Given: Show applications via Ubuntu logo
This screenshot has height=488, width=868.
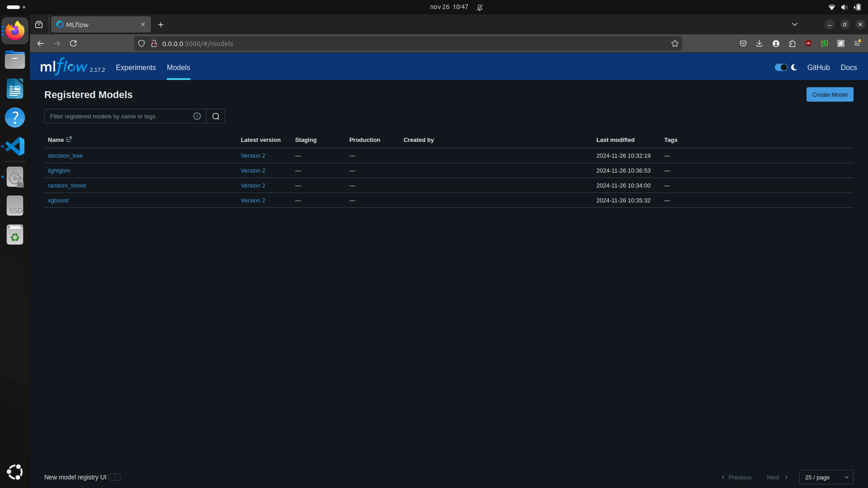Looking at the screenshot, I should [15, 472].
